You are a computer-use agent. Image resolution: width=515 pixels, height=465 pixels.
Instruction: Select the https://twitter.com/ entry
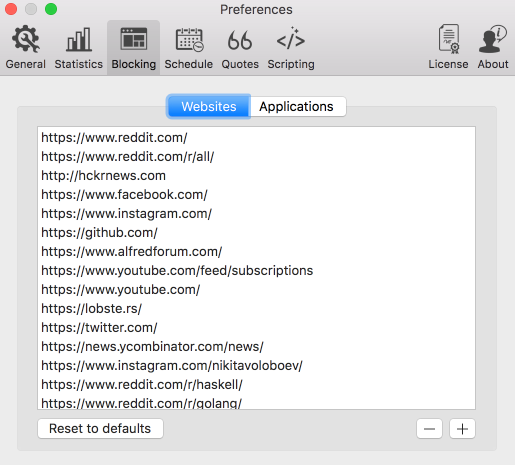[x=256, y=327]
